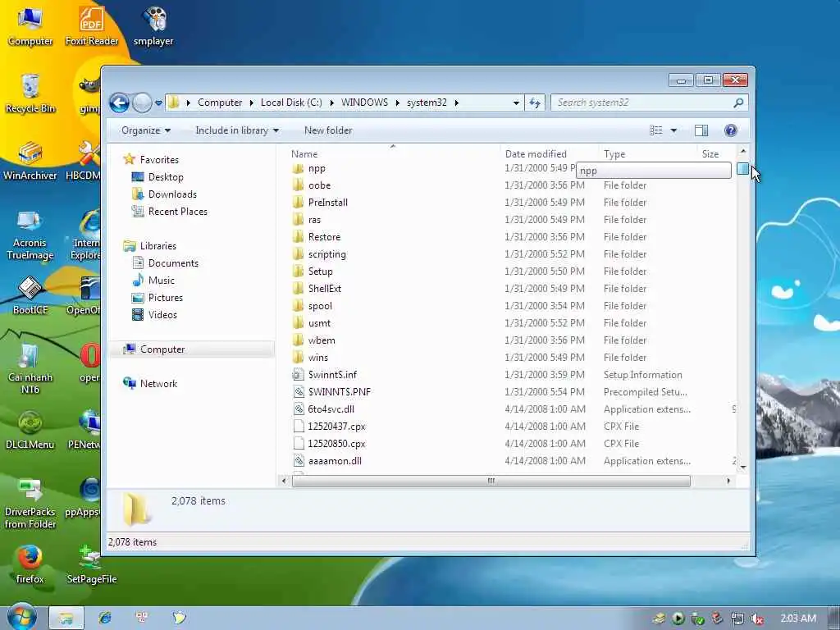Viewport: 840px width, 630px height.
Task: Open the Pictures library
Action: point(165,297)
